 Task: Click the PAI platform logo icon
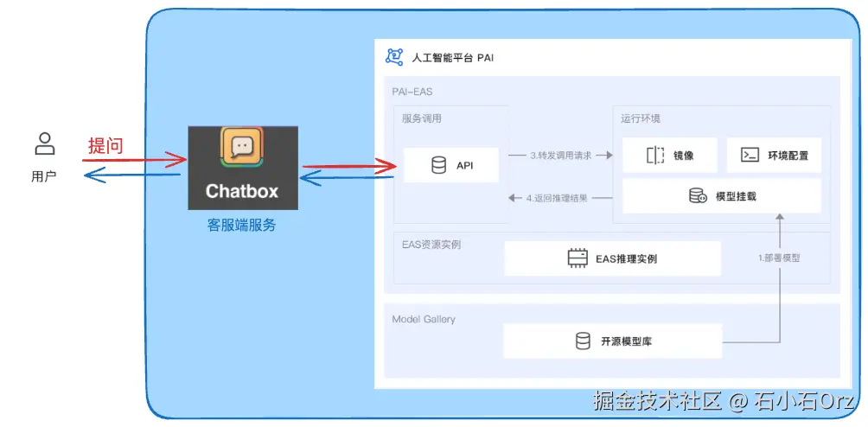395,57
